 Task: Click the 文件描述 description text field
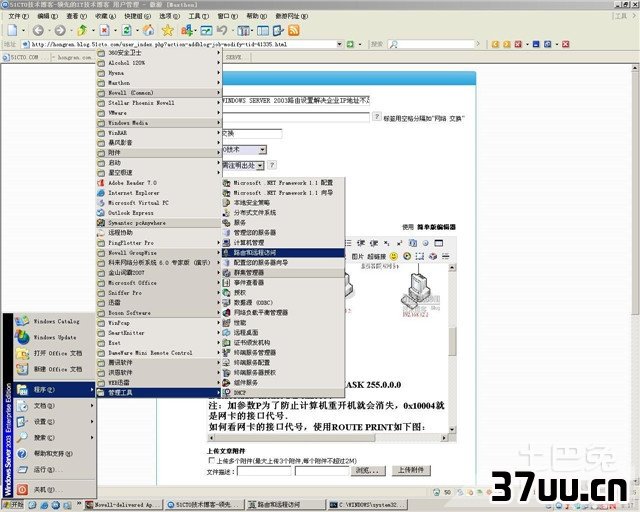(264, 471)
